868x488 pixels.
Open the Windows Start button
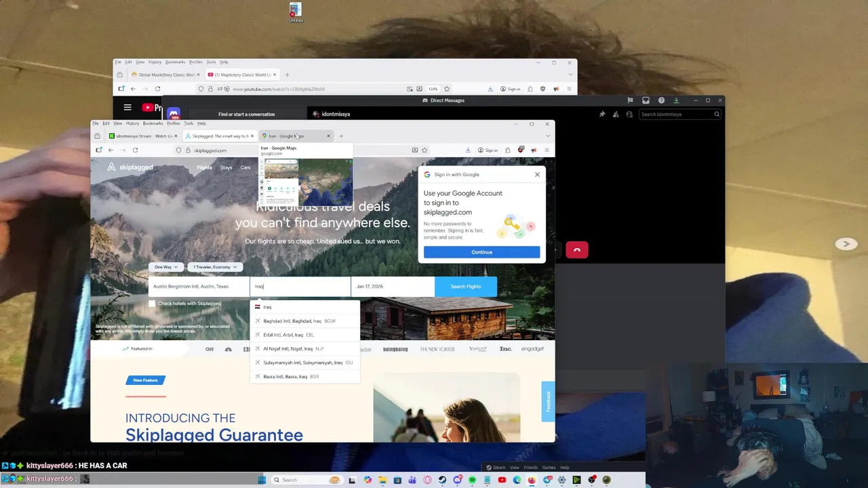coord(262,480)
